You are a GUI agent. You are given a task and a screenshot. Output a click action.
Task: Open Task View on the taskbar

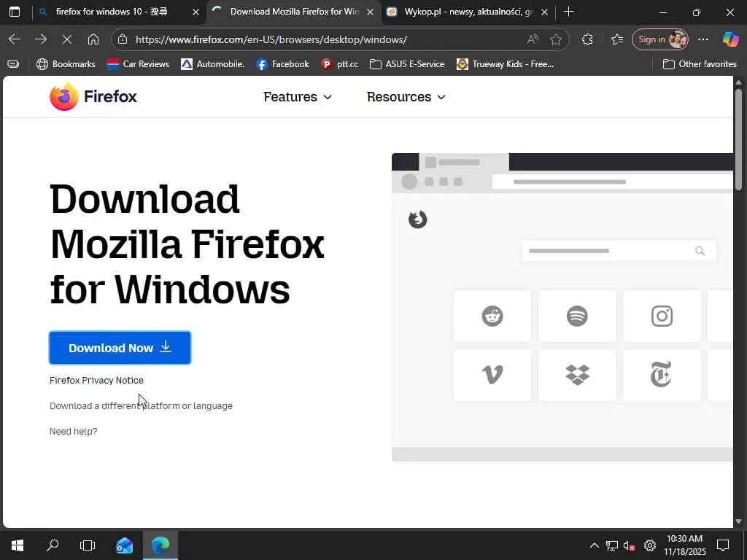pyautogui.click(x=88, y=545)
